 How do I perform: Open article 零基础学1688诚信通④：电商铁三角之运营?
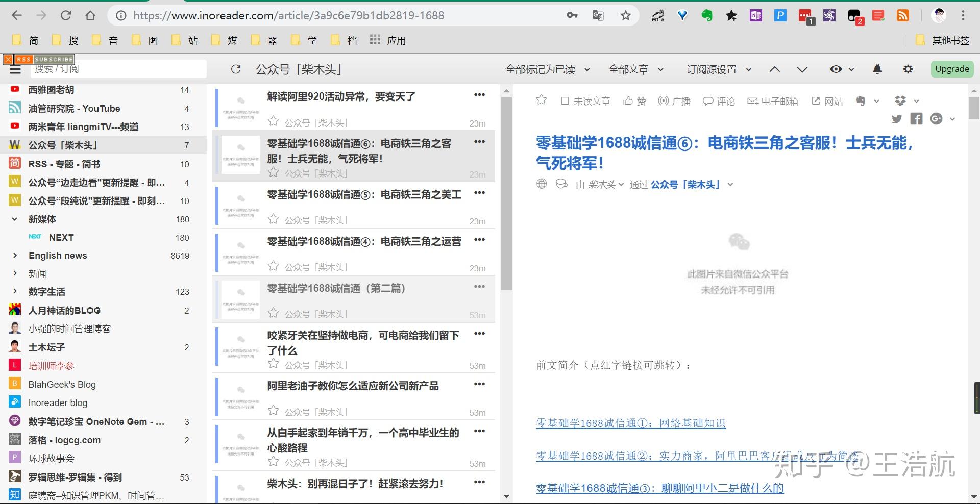pyautogui.click(x=364, y=241)
